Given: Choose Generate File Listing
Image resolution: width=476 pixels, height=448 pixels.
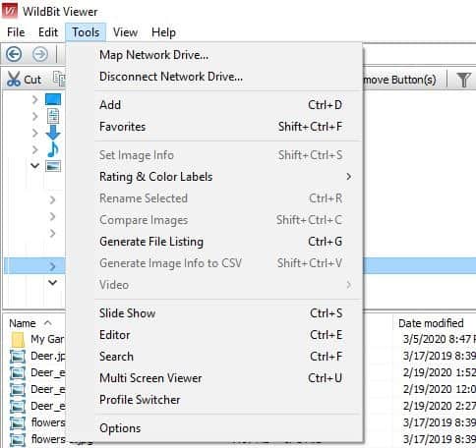Looking at the screenshot, I should (214, 242).
